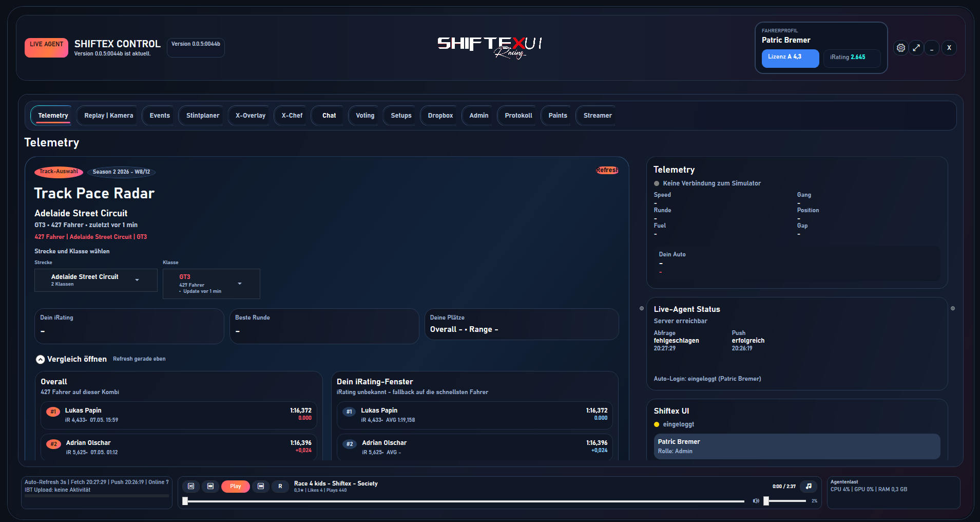Adjust the volume slider handle
Viewport: 980px width, 522px height.
[x=766, y=501]
